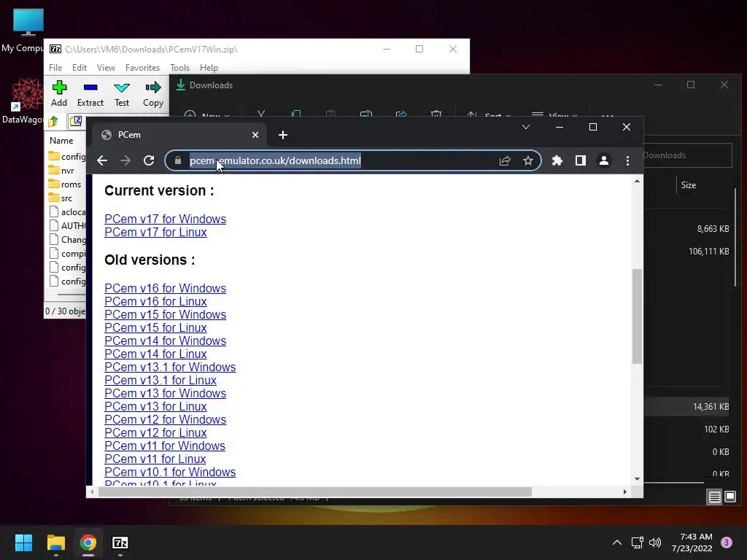Switch Explorer to details view
Viewport: 747px width, 560px height.
(x=715, y=497)
